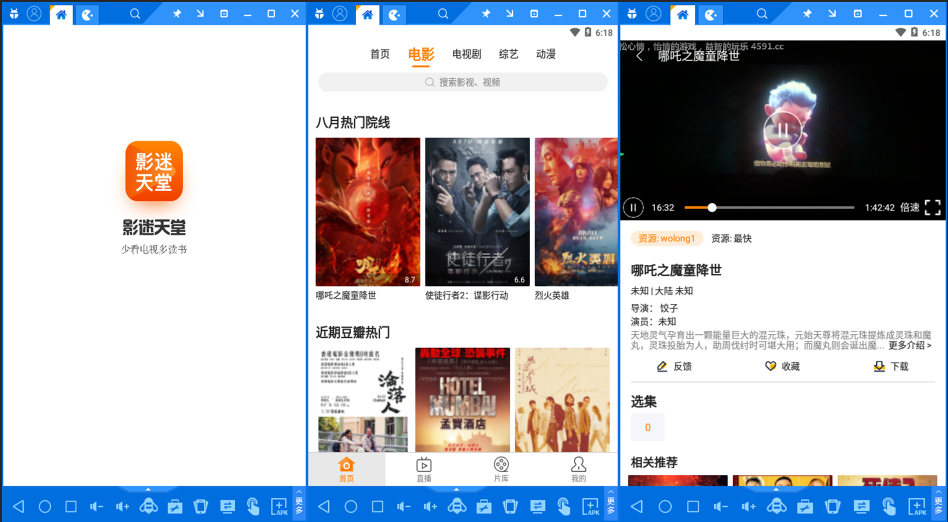Toggle the center pause overlay on the video
The width and height of the screenshot is (948, 522).
783,129
